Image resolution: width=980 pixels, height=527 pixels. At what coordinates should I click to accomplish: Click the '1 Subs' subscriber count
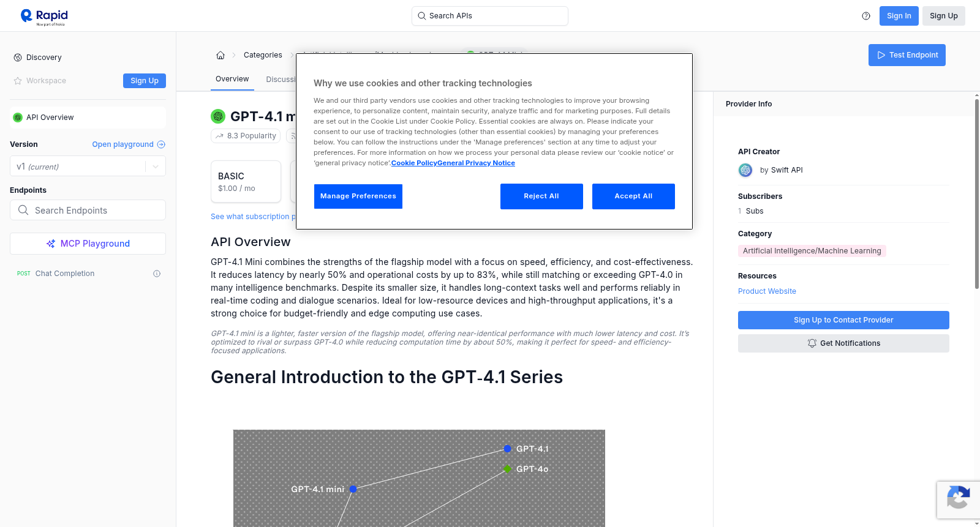point(751,211)
